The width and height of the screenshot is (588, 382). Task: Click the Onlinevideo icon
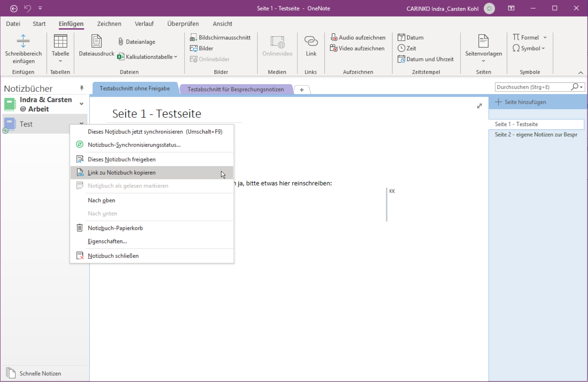[277, 42]
